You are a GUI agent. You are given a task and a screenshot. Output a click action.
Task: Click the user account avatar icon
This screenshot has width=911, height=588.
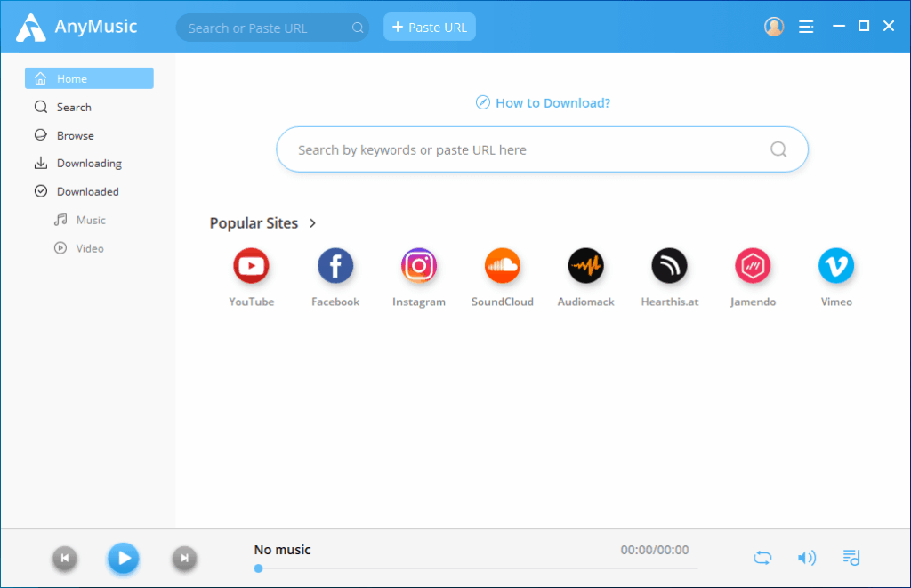[774, 27]
